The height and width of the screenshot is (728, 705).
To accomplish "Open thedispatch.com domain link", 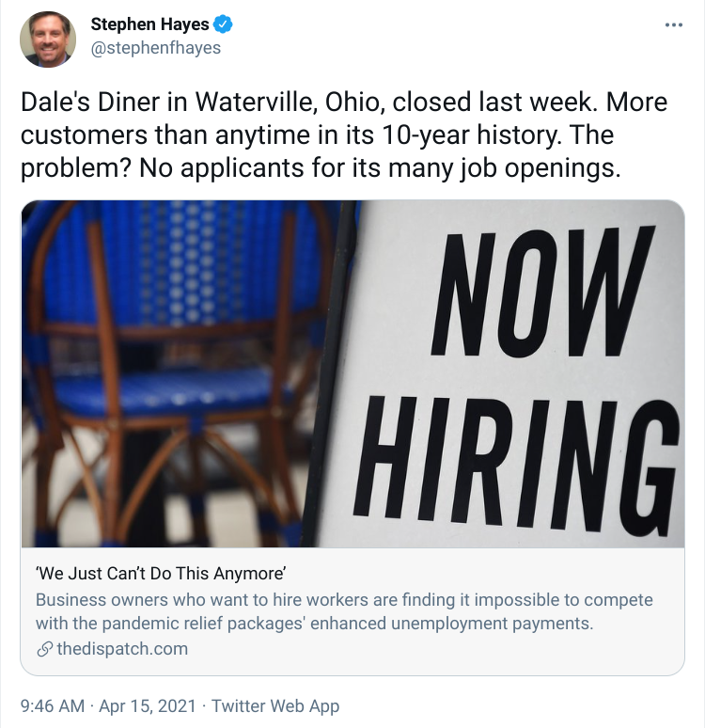I will pyautogui.click(x=122, y=649).
